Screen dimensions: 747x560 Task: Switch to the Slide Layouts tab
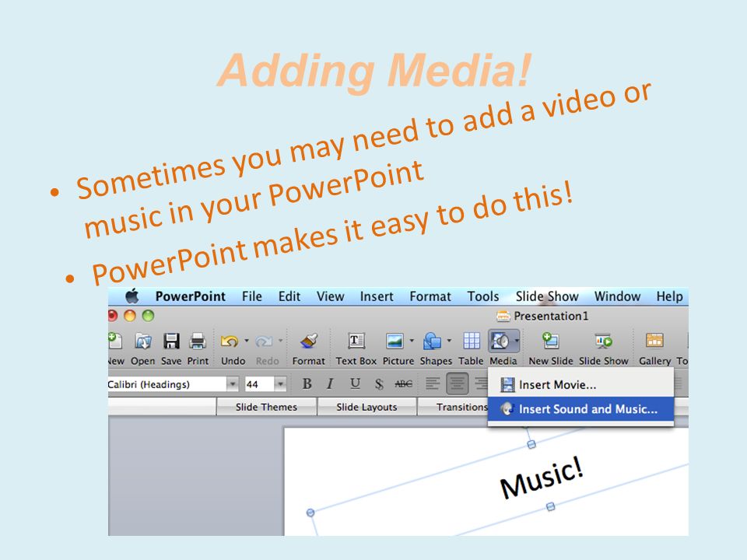pos(366,407)
